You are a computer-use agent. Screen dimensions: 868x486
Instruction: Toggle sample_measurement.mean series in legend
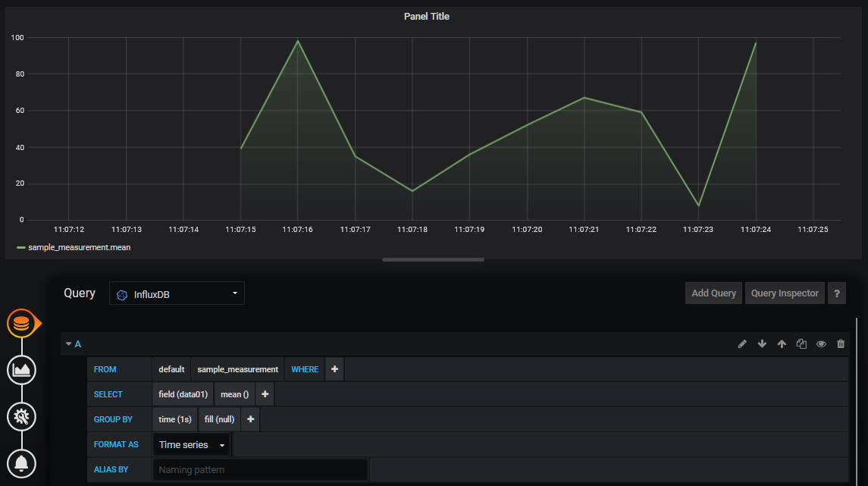click(74, 247)
